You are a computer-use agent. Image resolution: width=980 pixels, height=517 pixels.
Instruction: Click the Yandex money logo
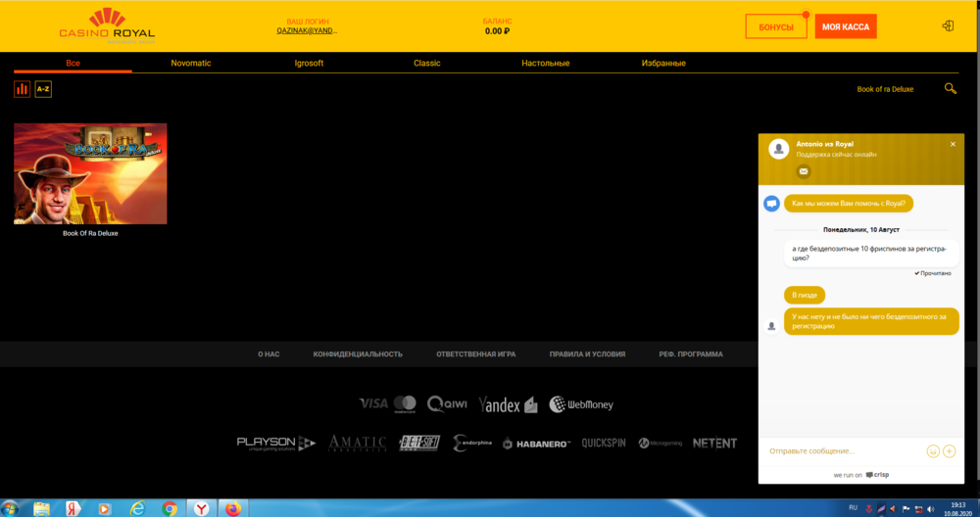(508, 404)
